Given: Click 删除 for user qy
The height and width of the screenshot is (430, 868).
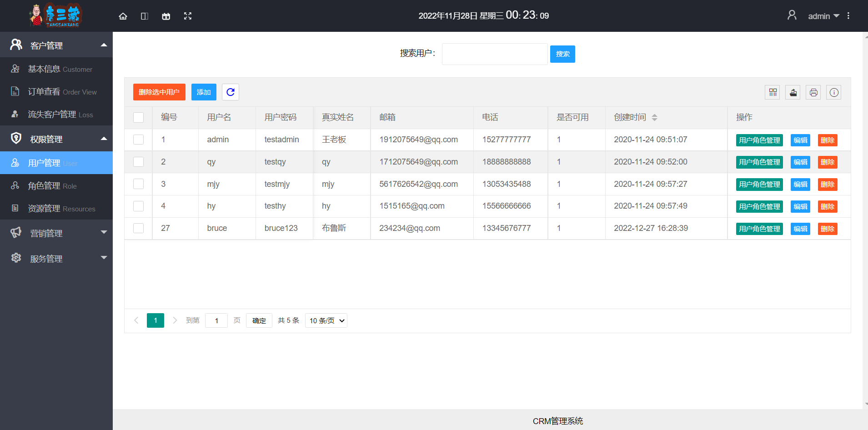Looking at the screenshot, I should 828,162.
